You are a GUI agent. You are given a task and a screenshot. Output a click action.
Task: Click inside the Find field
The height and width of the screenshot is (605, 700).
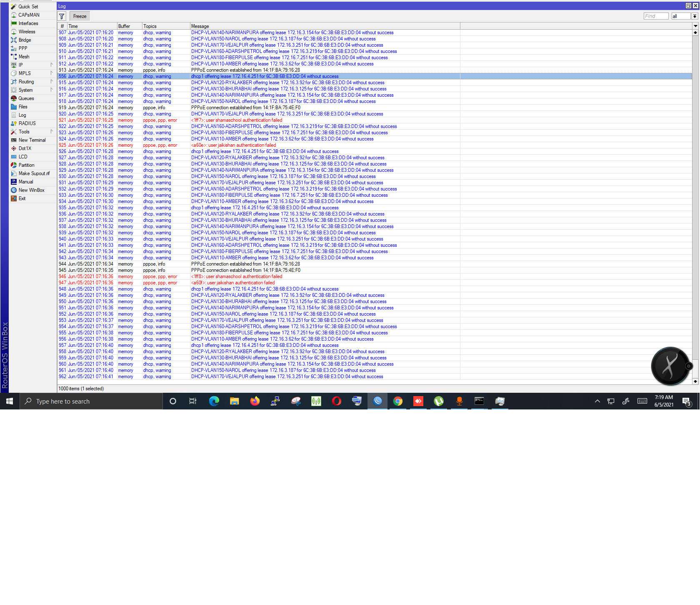(656, 16)
